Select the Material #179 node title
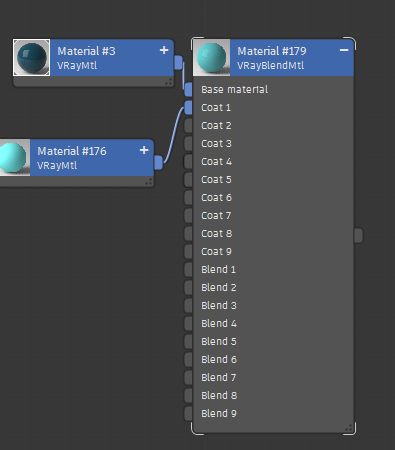 pyautogui.click(x=272, y=51)
